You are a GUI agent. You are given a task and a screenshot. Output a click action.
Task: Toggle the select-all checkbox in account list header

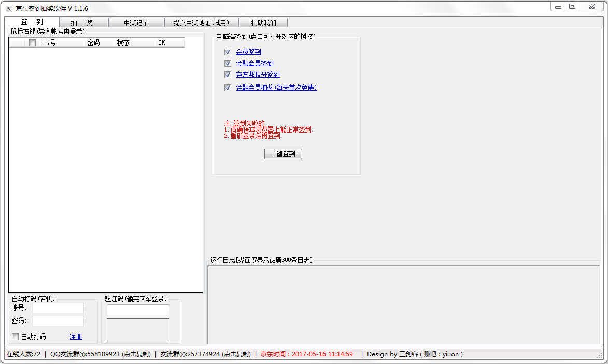(x=32, y=42)
